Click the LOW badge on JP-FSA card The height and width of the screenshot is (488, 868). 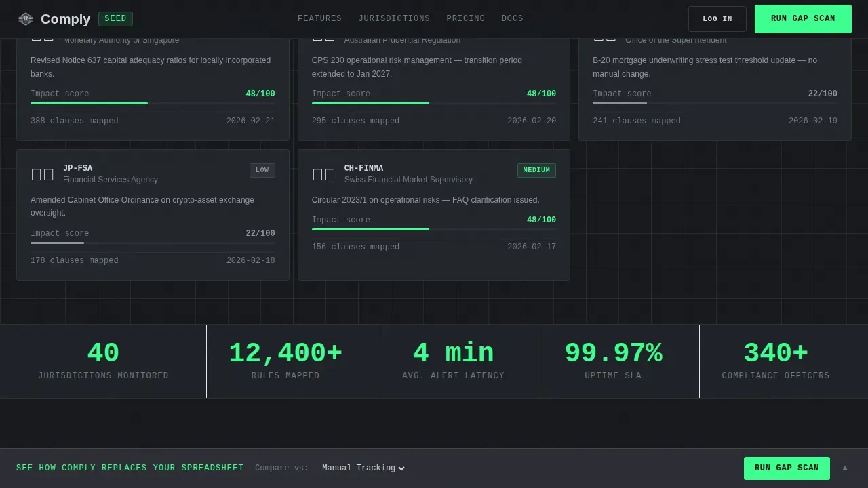pyautogui.click(x=262, y=170)
